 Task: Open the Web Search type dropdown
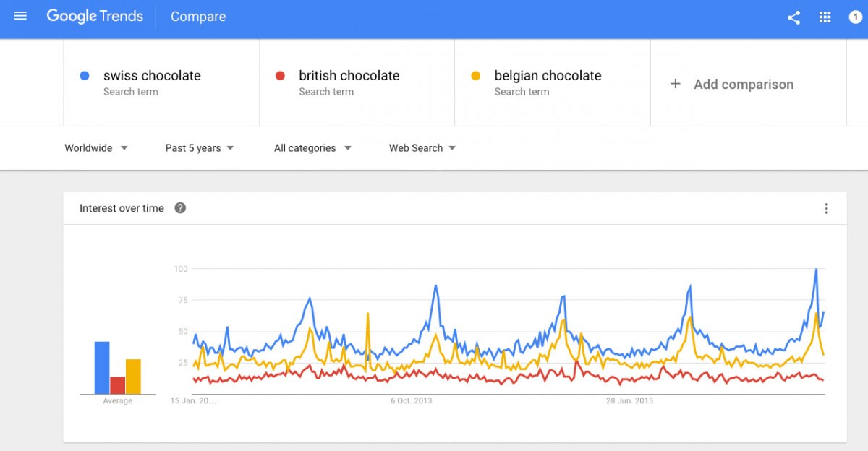[x=422, y=148]
